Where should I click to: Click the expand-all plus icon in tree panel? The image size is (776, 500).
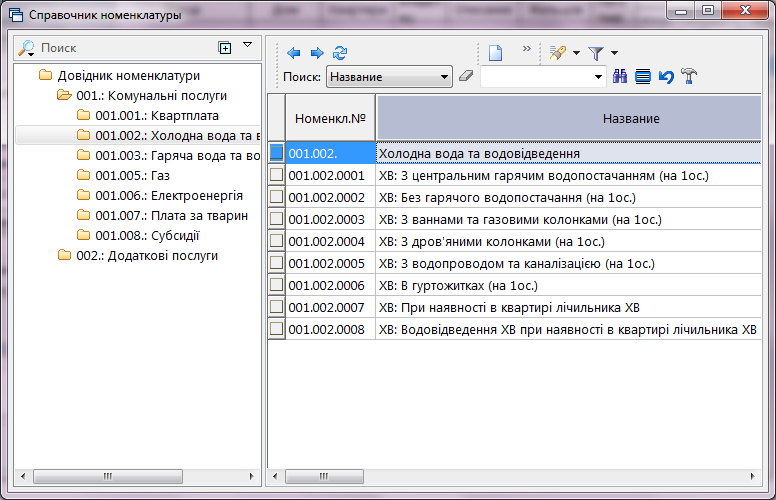225,48
